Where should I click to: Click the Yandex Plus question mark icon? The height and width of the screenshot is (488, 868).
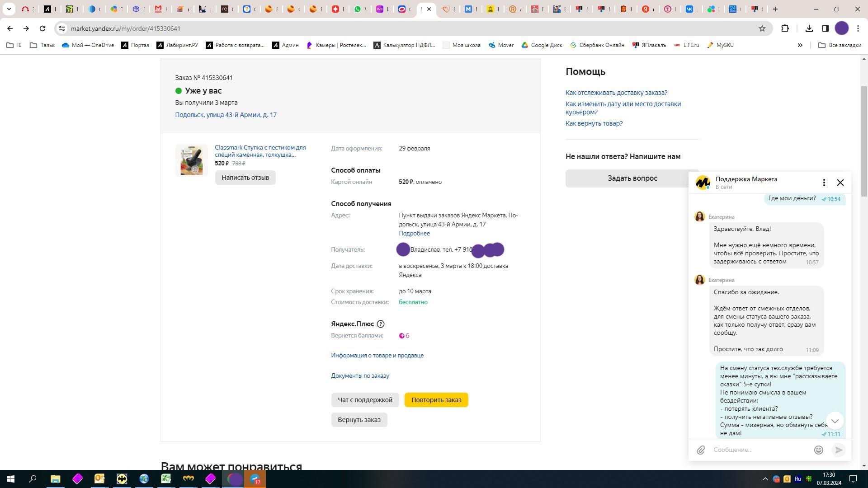pyautogui.click(x=381, y=324)
